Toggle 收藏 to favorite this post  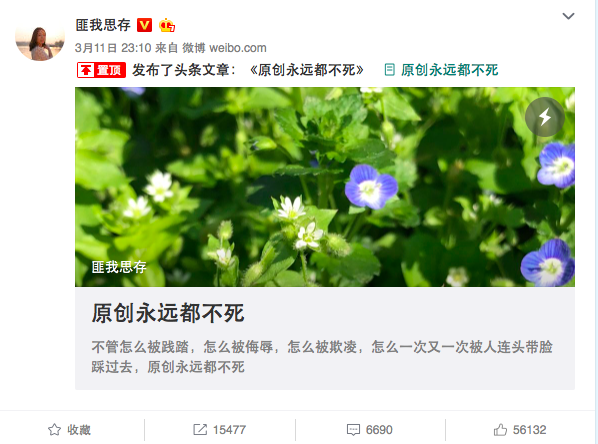tap(69, 430)
